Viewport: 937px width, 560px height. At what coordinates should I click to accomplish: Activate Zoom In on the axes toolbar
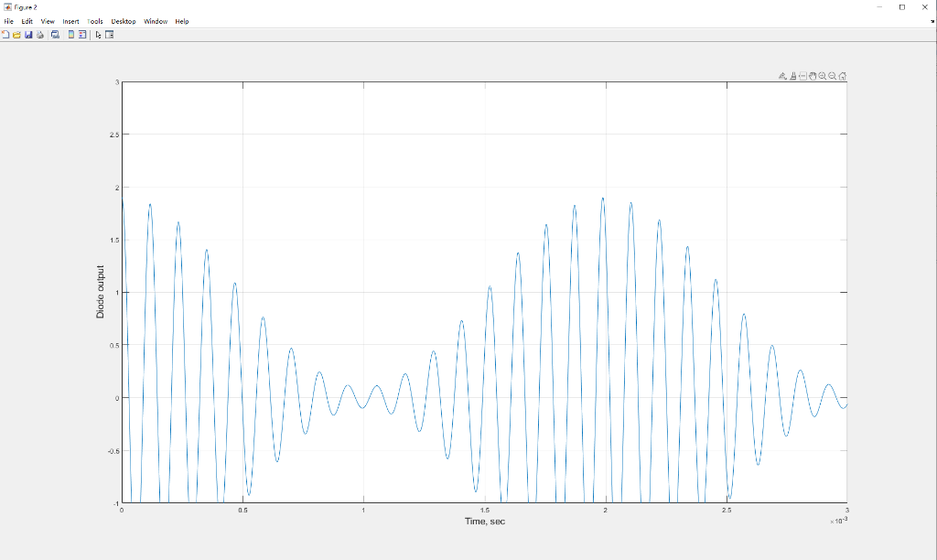tap(823, 76)
